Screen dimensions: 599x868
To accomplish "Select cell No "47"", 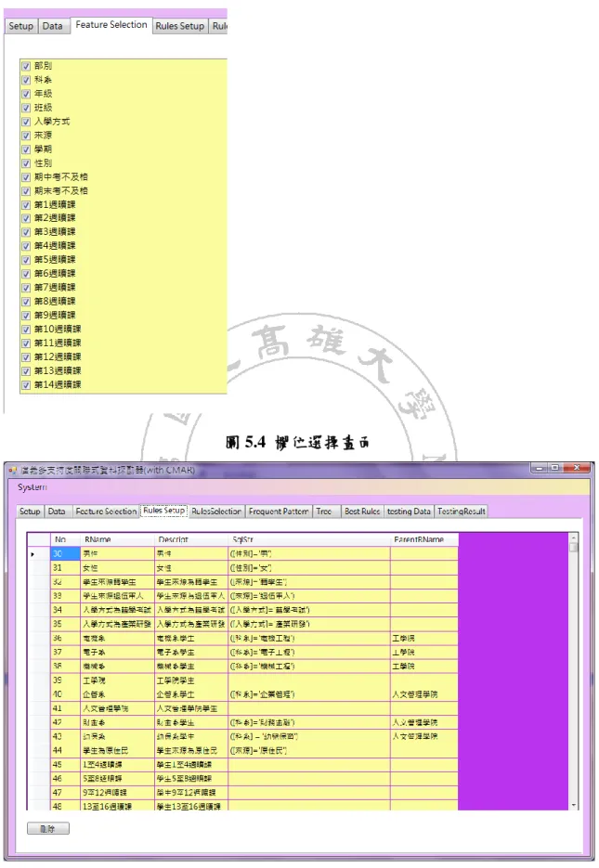I will tap(65, 793).
